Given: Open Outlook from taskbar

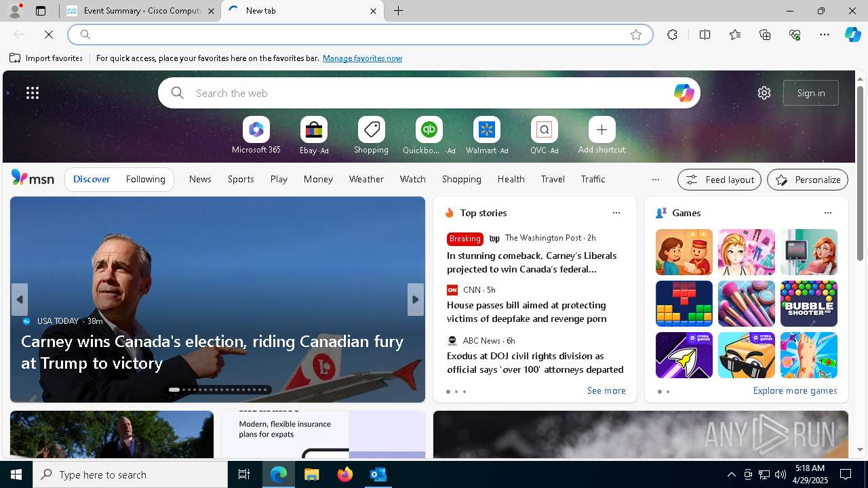Looking at the screenshot, I should (378, 474).
